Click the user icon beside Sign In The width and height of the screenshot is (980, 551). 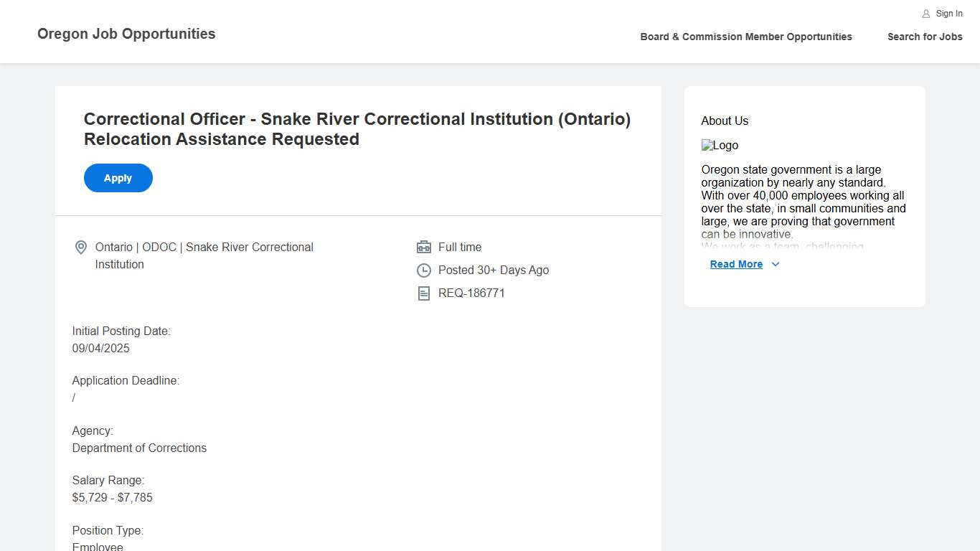926,14
